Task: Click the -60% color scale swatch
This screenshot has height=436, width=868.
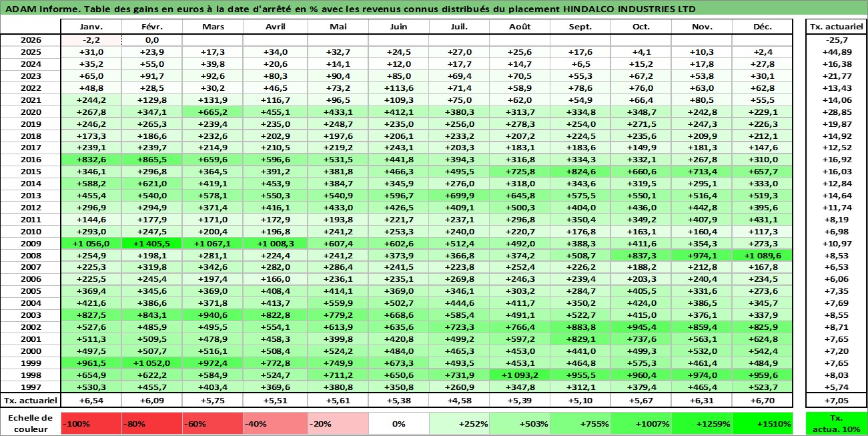Action: [212, 423]
